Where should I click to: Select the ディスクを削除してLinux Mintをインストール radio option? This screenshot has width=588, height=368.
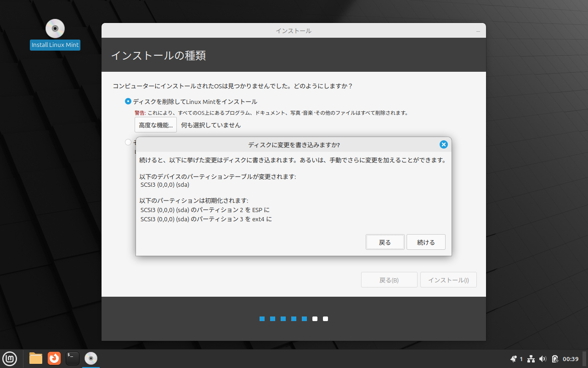tap(191, 102)
